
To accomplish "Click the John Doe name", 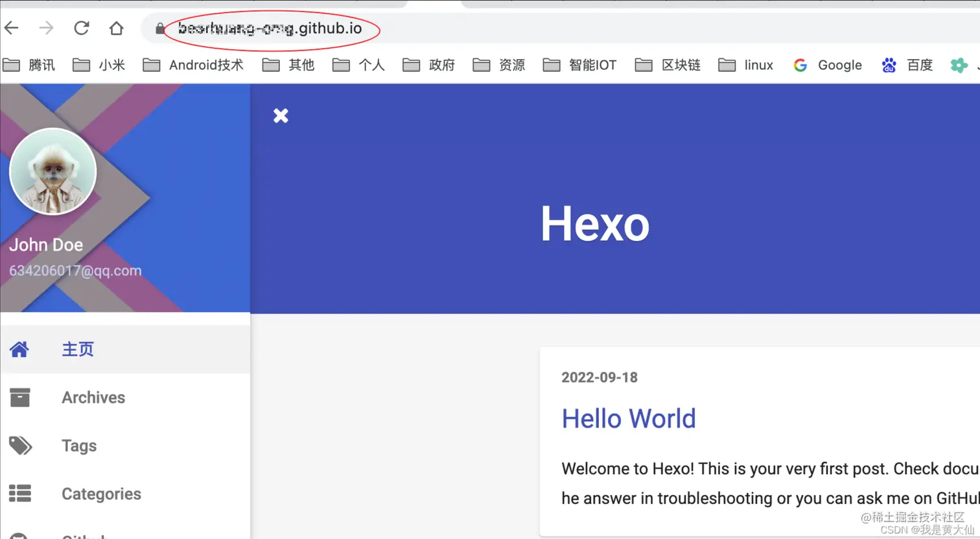I will click(x=46, y=245).
